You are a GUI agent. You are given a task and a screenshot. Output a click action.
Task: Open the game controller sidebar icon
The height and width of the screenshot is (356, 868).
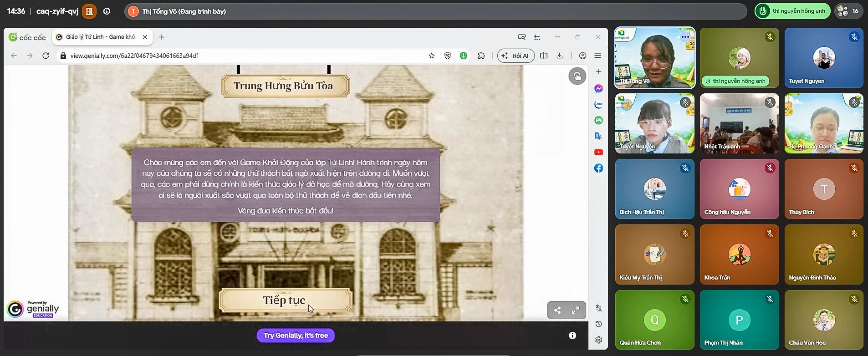tap(598, 120)
